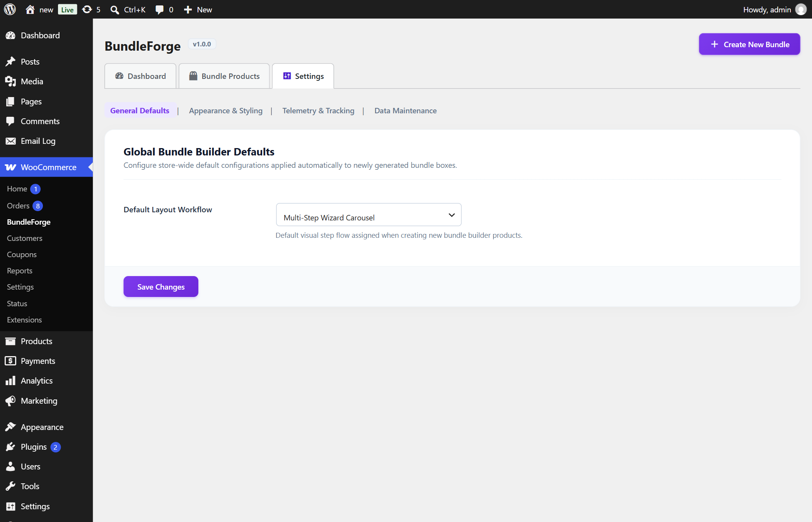Open the General Defaults sub-tab
Image resolution: width=812 pixels, height=522 pixels.
pyautogui.click(x=140, y=111)
